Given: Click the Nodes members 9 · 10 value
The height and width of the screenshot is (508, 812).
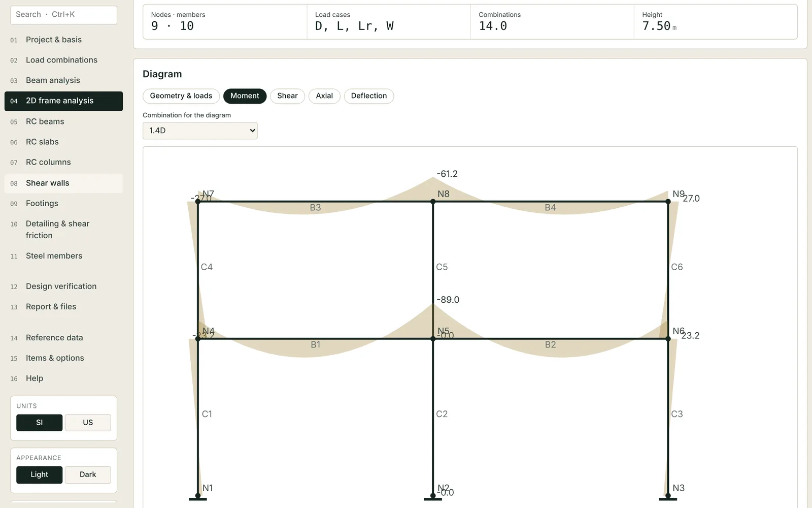Looking at the screenshot, I should tap(173, 26).
